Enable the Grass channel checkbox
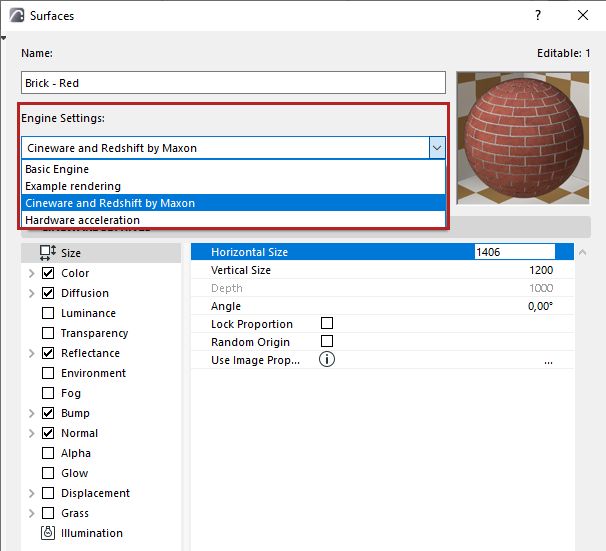The image size is (606, 551). pos(48,513)
